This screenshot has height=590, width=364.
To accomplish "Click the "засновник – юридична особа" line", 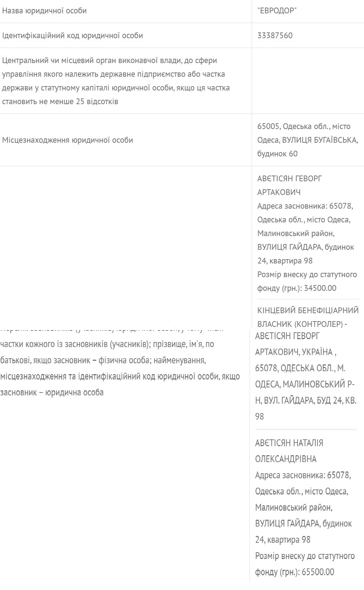I will 52,392.
